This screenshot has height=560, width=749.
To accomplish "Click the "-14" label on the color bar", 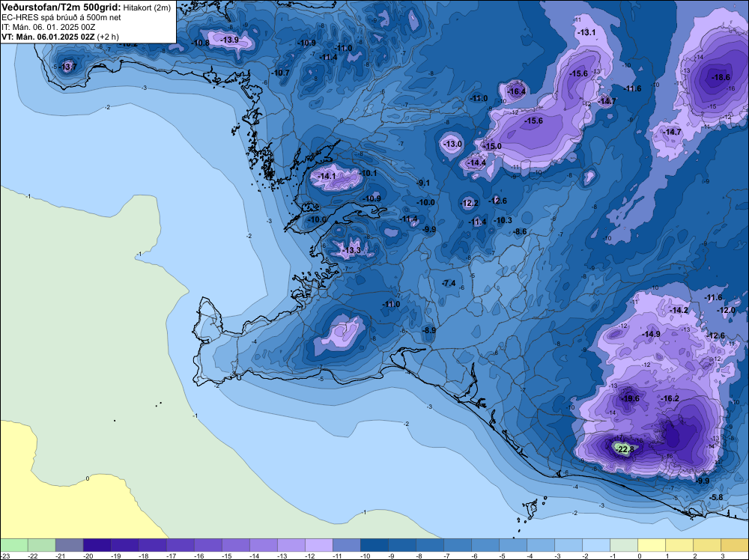I will (255, 556).
